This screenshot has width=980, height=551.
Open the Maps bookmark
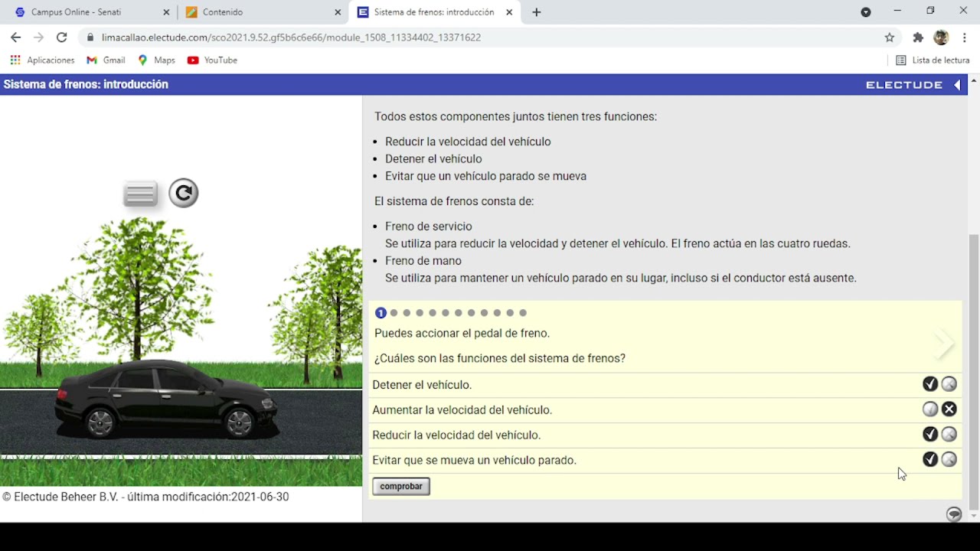click(156, 60)
